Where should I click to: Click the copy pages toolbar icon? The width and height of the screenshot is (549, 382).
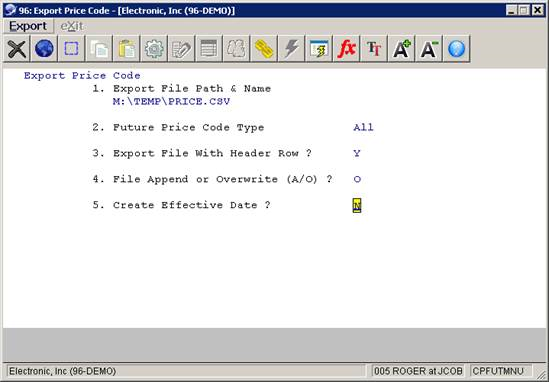pos(99,49)
